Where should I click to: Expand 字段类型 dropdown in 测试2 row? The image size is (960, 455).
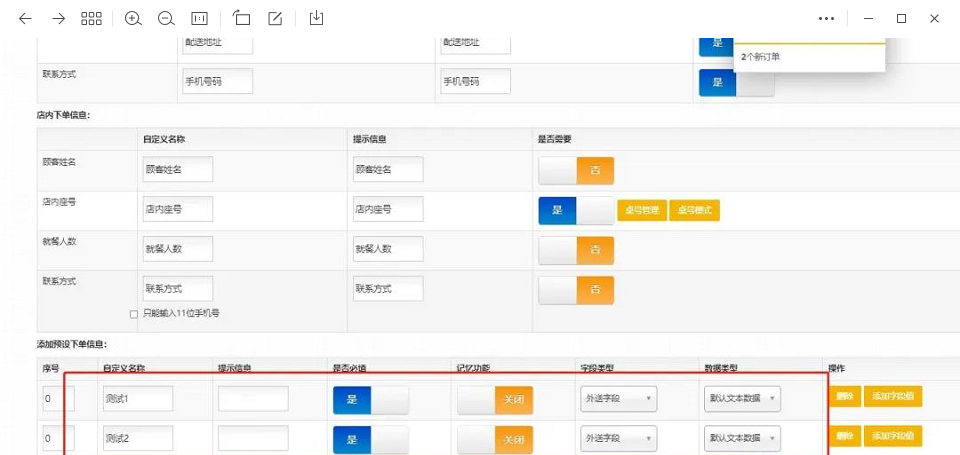(x=618, y=438)
